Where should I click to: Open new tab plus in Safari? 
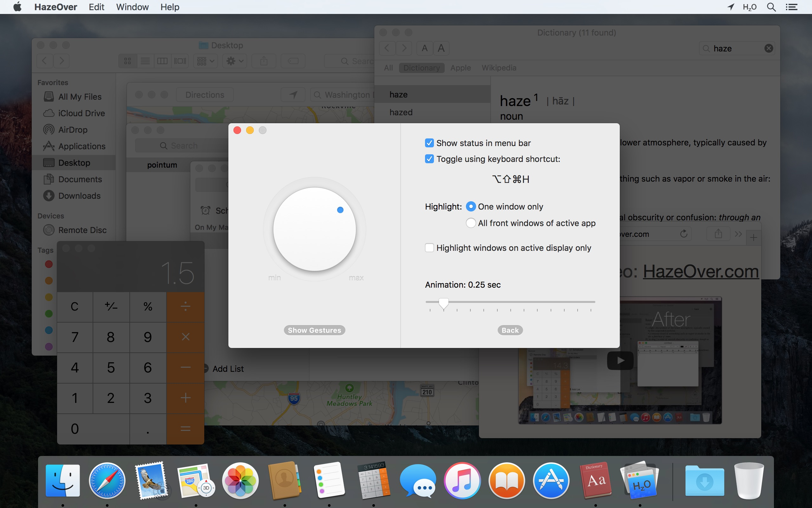click(753, 237)
